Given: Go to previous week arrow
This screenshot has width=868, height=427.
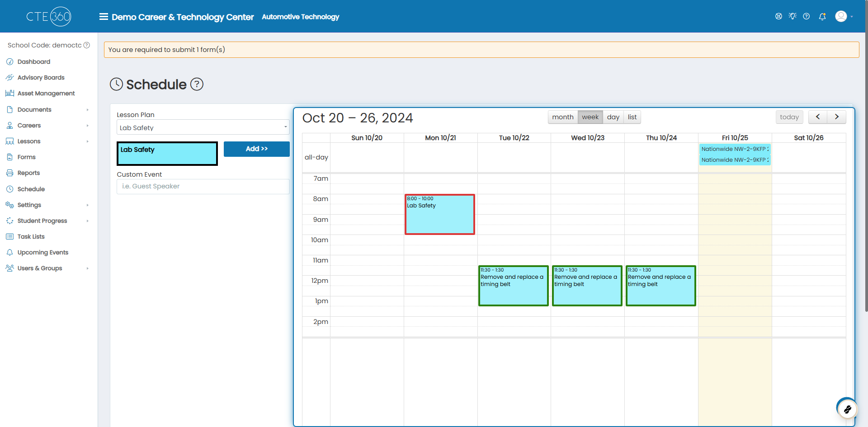Looking at the screenshot, I should (818, 117).
